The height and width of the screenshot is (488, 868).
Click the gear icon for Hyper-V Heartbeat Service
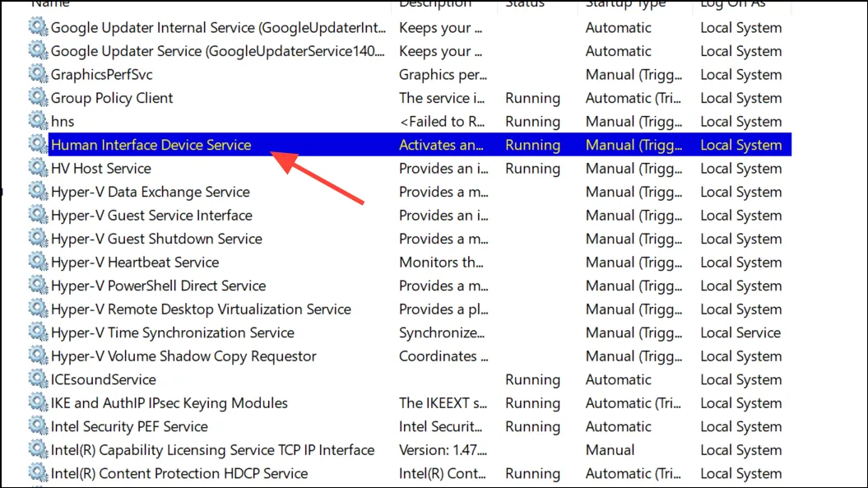pos(38,261)
